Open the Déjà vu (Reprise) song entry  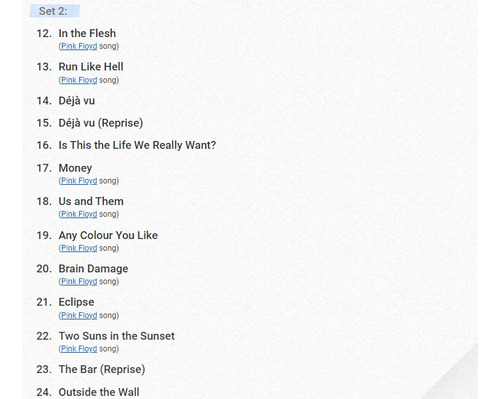pos(101,123)
